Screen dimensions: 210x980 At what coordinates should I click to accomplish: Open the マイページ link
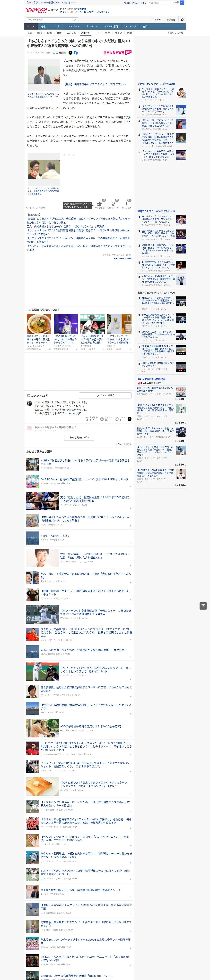point(157,20)
